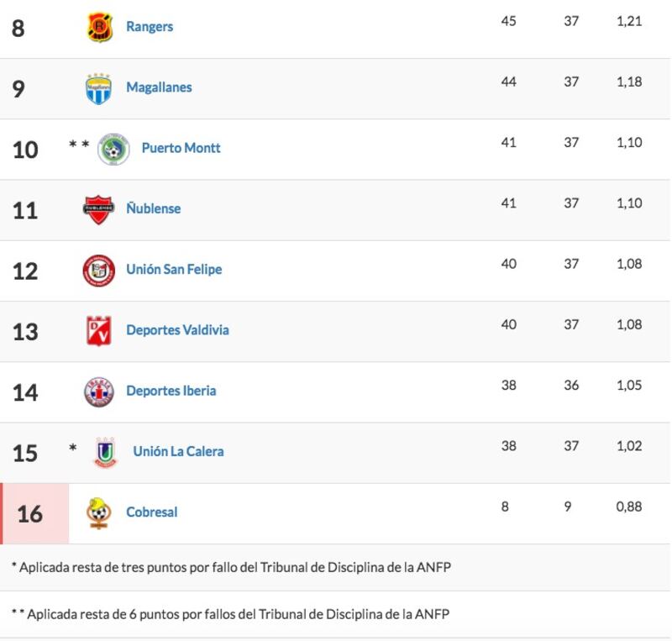The height and width of the screenshot is (641, 672).
Task: Follow the Puerto Montt link
Action: 181,148
